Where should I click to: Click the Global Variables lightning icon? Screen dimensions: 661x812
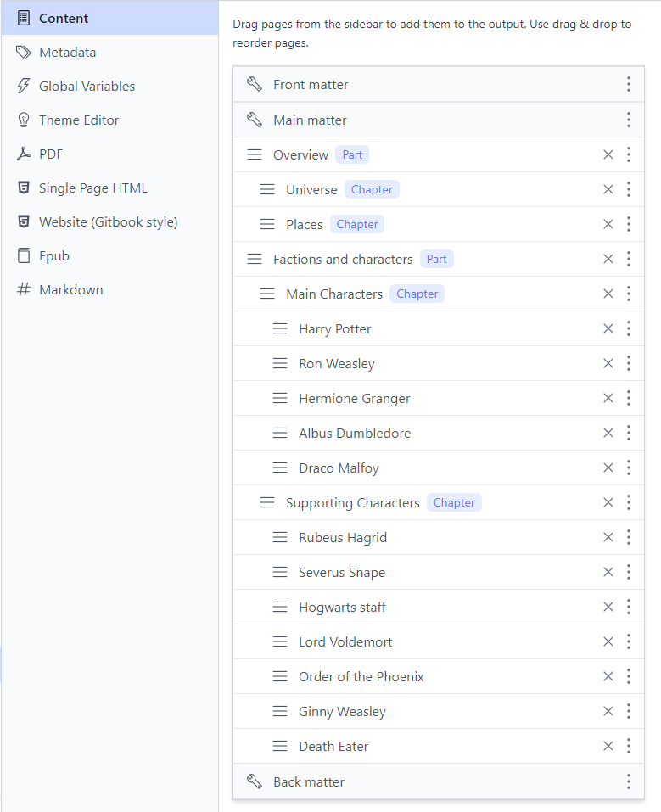[x=21, y=86]
